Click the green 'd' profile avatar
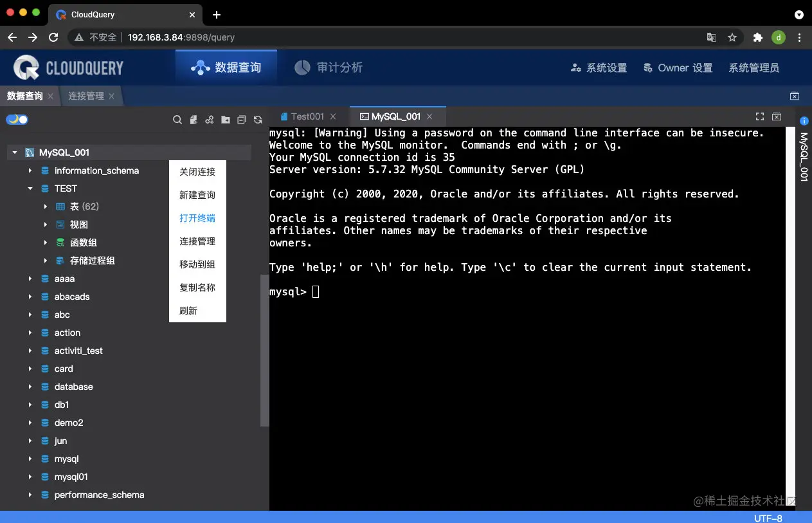Screen dimensions: 812x523 pyautogui.click(x=779, y=37)
